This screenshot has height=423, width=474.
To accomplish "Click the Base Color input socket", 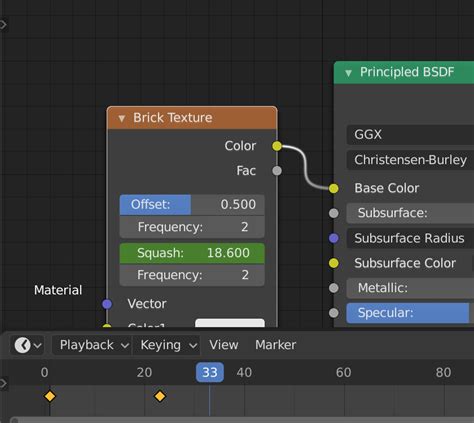I will coord(334,188).
